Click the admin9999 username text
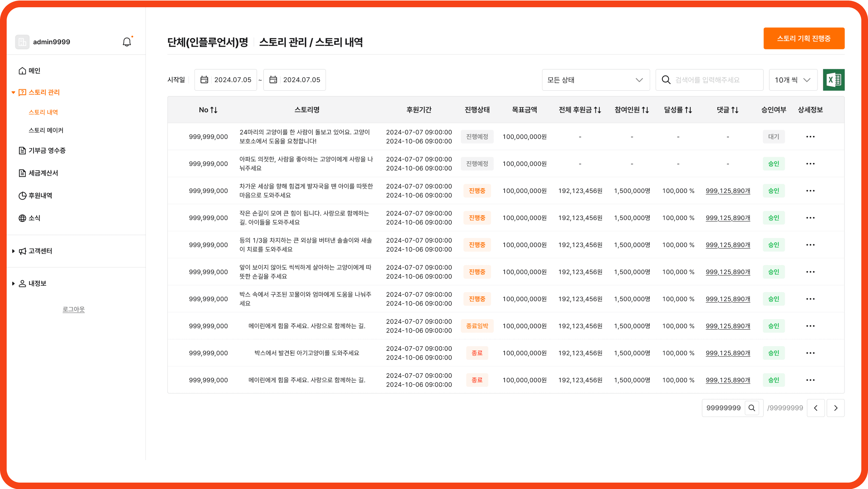 [x=51, y=42]
